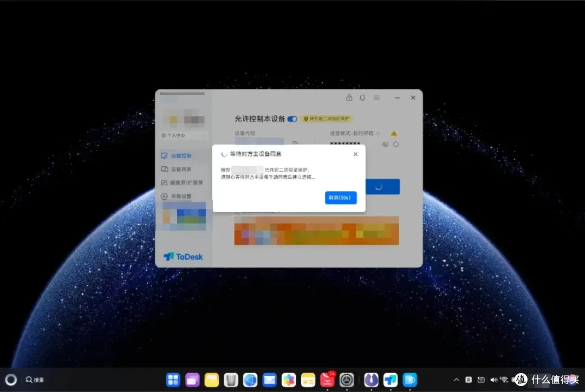Click the lock icon in ToDesk title bar

click(349, 97)
